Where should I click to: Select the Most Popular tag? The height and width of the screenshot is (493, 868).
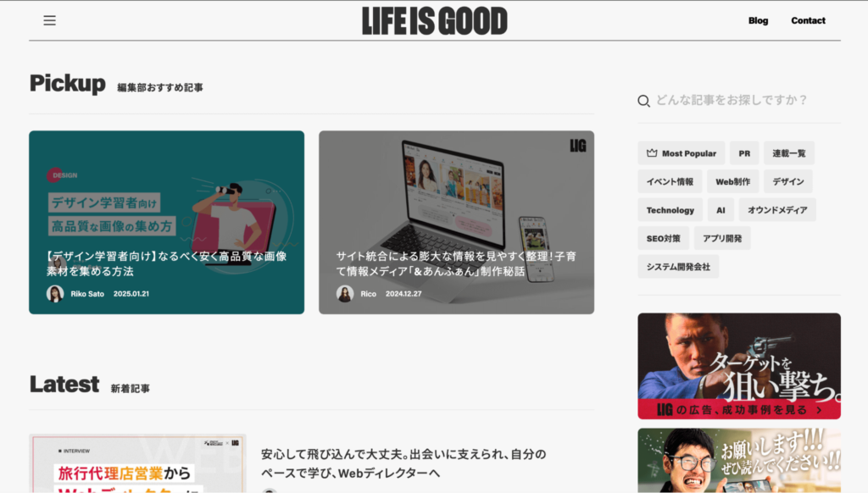click(x=681, y=153)
